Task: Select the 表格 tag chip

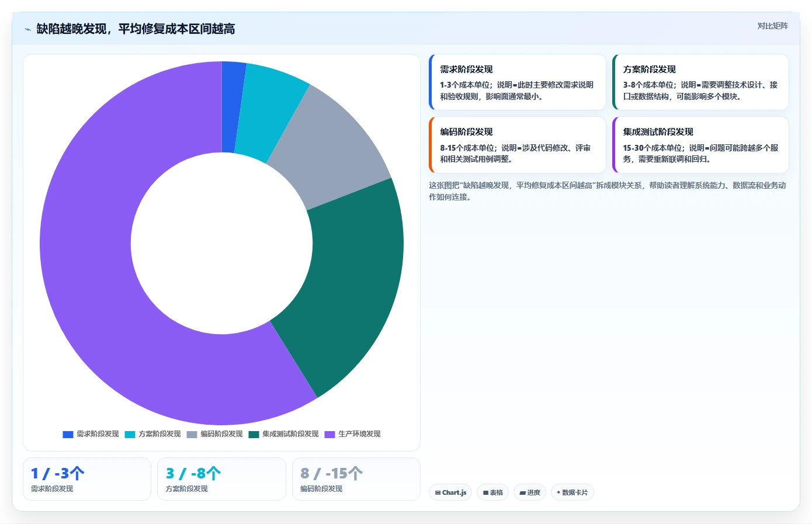Action: (493, 492)
